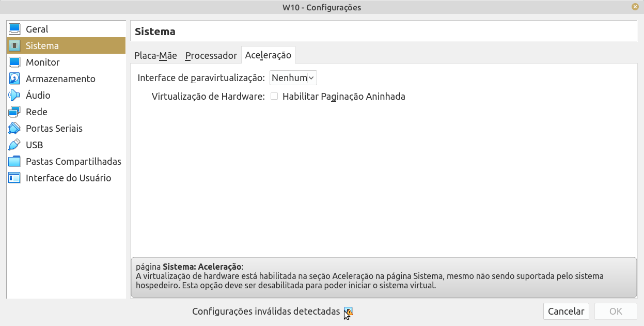Switch to the Placa-Mãe tab

[x=155, y=55]
